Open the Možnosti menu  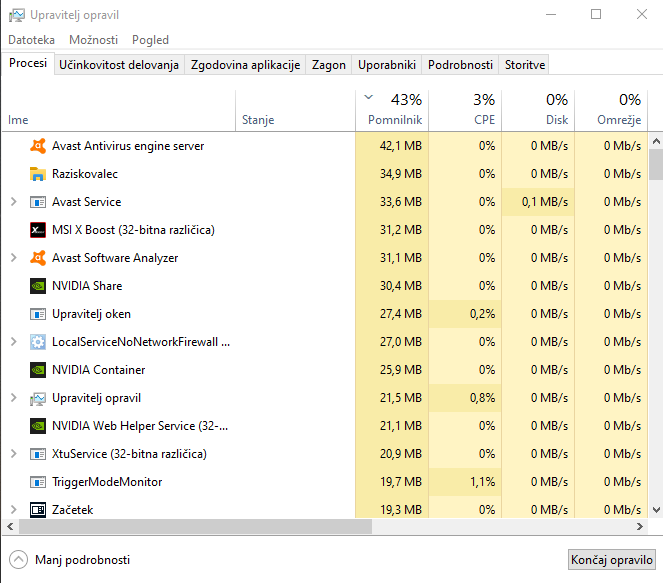tap(93, 40)
